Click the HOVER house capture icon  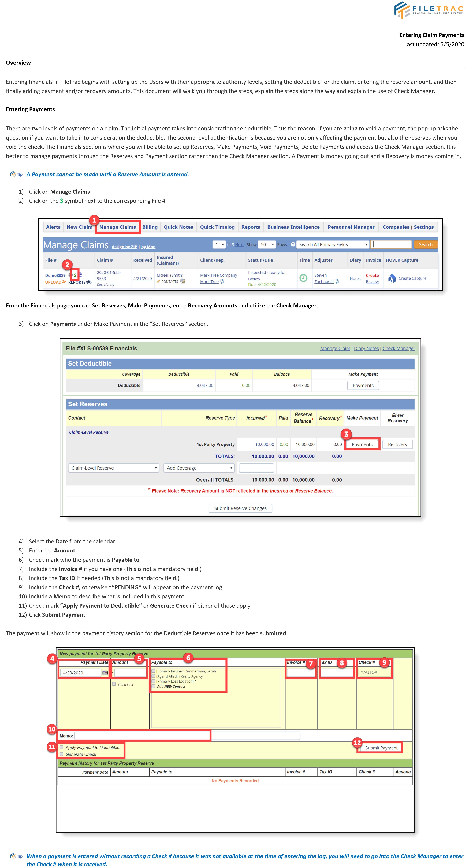coord(392,278)
